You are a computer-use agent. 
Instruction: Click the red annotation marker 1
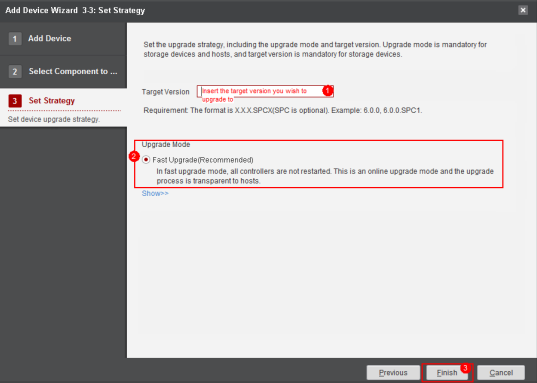point(327,90)
